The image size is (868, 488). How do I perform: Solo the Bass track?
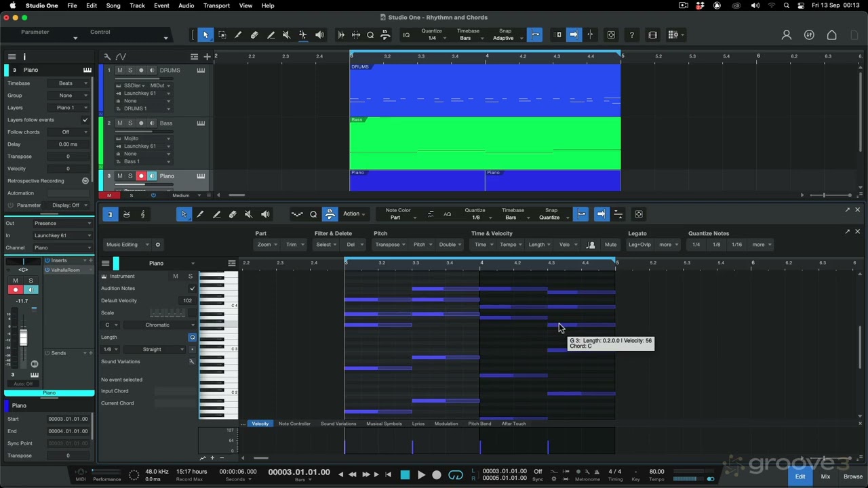pos(130,123)
